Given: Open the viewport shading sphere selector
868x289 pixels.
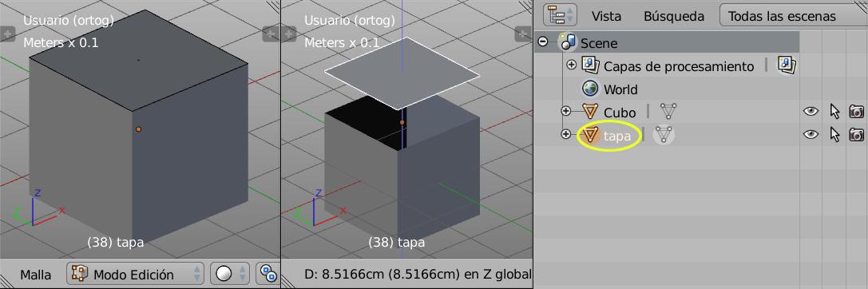Looking at the screenshot, I should (230, 274).
